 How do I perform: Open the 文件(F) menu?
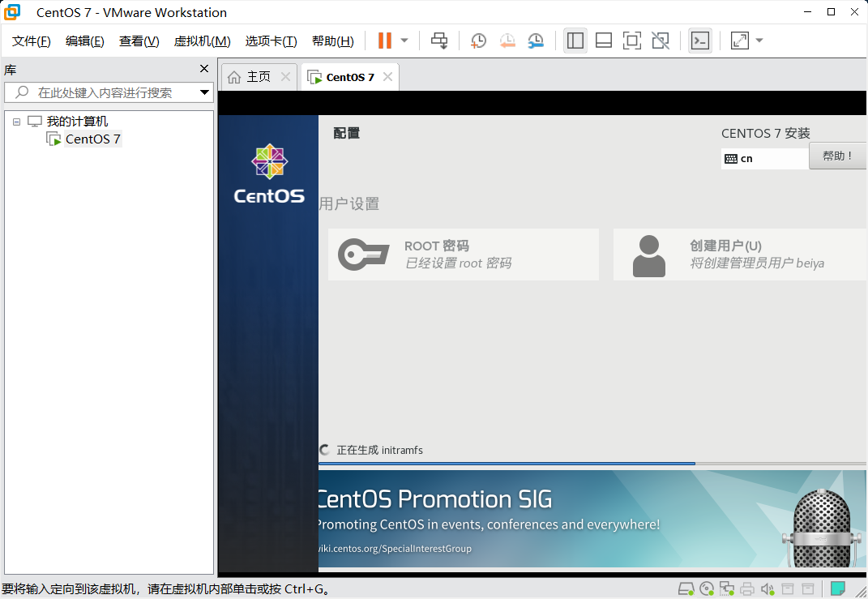coord(32,41)
